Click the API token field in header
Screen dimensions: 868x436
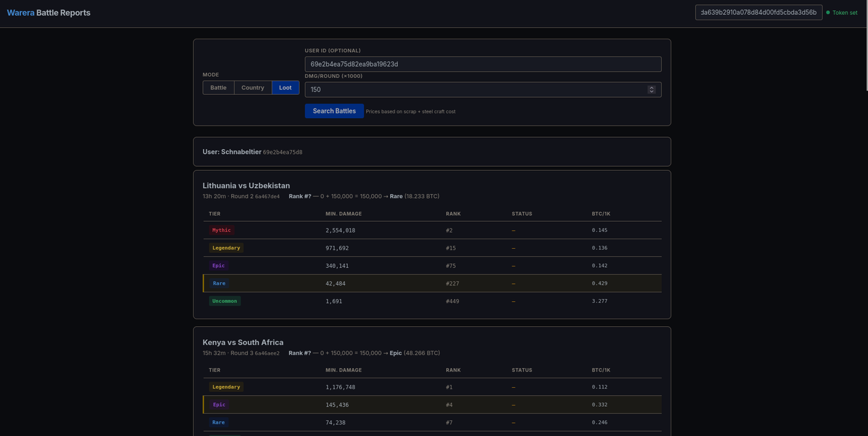759,12
